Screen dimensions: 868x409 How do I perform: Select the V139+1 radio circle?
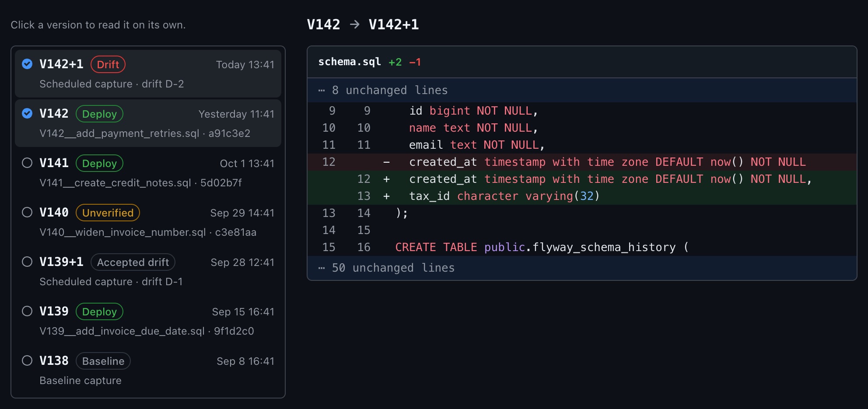pyautogui.click(x=27, y=262)
